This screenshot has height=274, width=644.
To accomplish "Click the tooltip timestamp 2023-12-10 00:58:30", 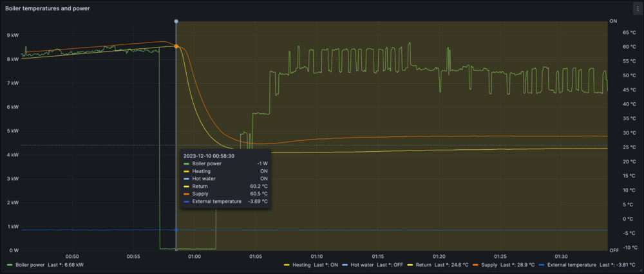I will click(x=209, y=155).
